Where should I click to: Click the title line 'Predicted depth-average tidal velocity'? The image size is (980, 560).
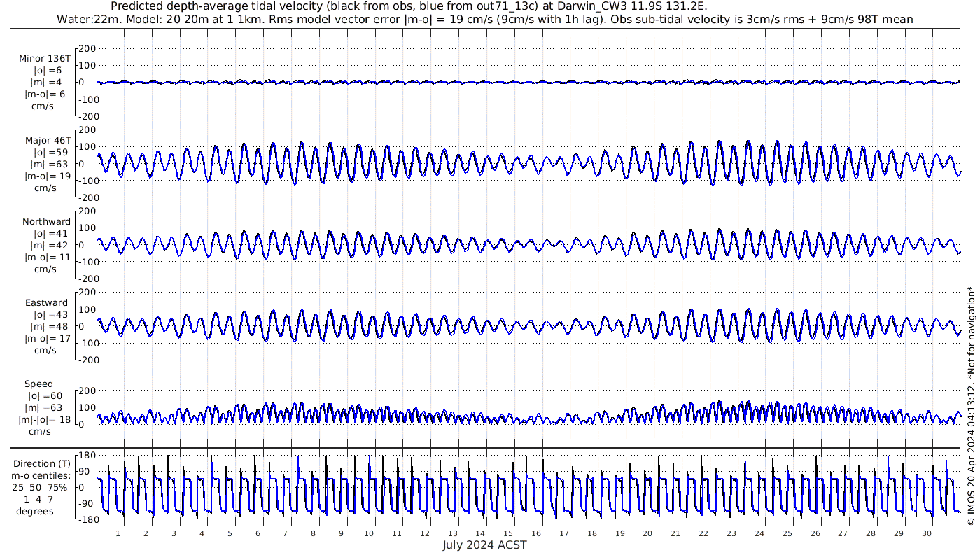coord(409,6)
